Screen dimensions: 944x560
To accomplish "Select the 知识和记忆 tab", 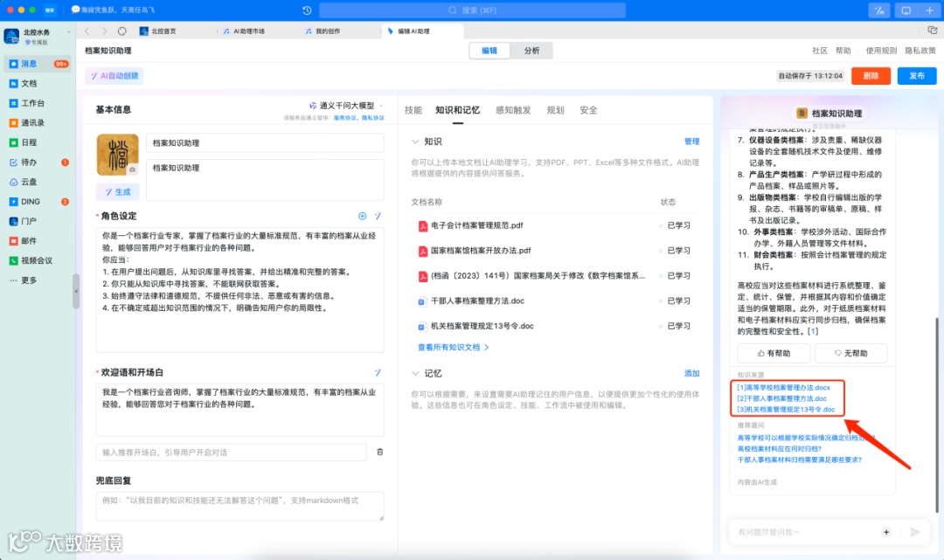I will click(457, 110).
